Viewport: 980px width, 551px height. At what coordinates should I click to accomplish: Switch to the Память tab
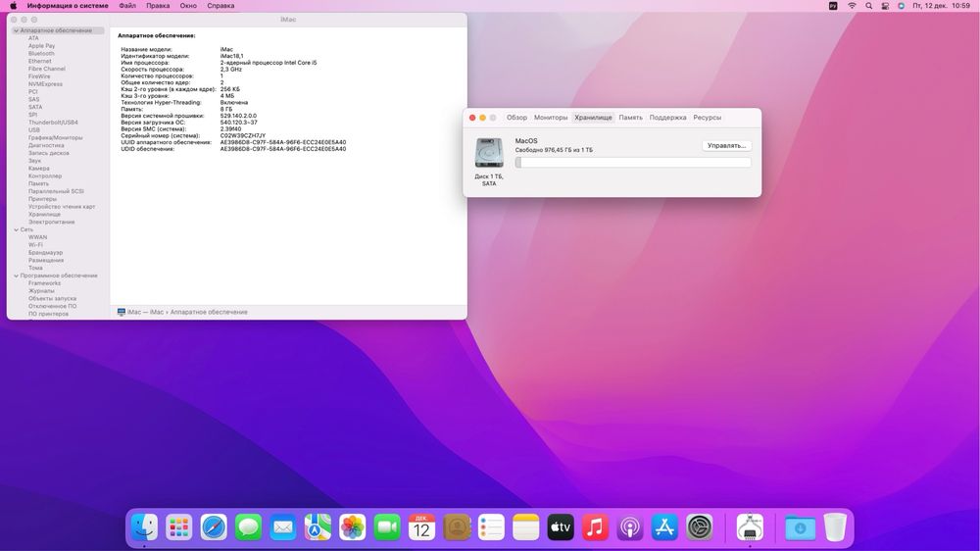[x=630, y=118]
